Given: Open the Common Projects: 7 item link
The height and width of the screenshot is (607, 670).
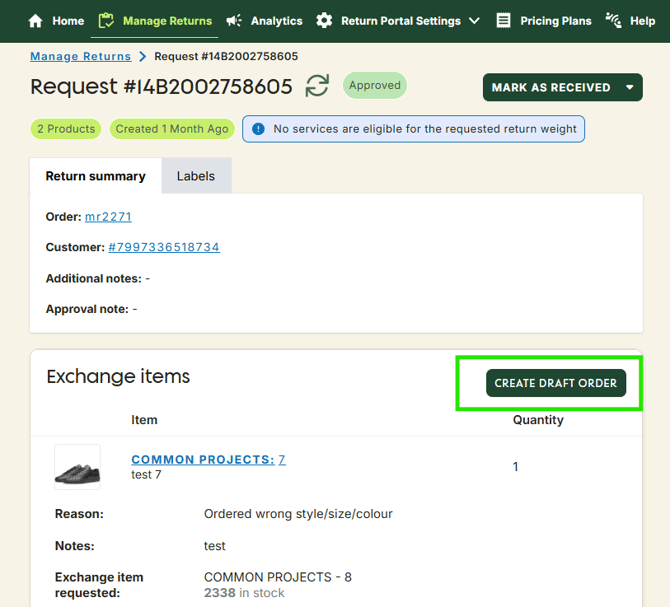Looking at the screenshot, I should [x=208, y=460].
